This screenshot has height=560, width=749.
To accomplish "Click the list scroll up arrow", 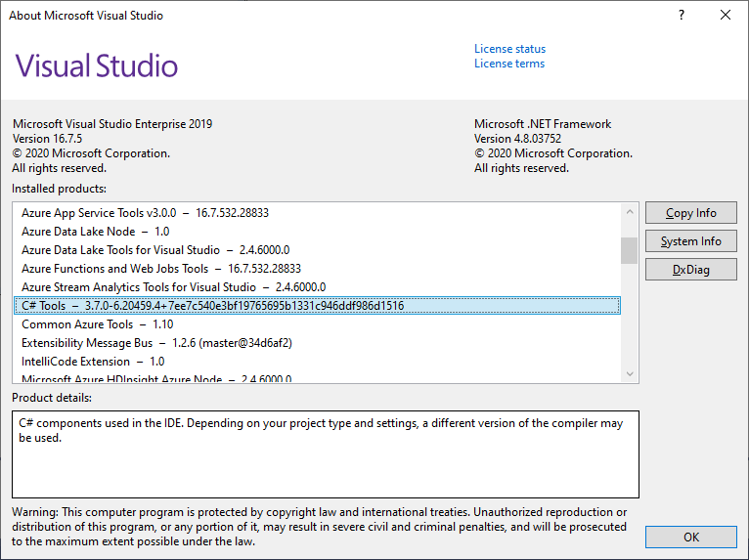I will pyautogui.click(x=629, y=211).
